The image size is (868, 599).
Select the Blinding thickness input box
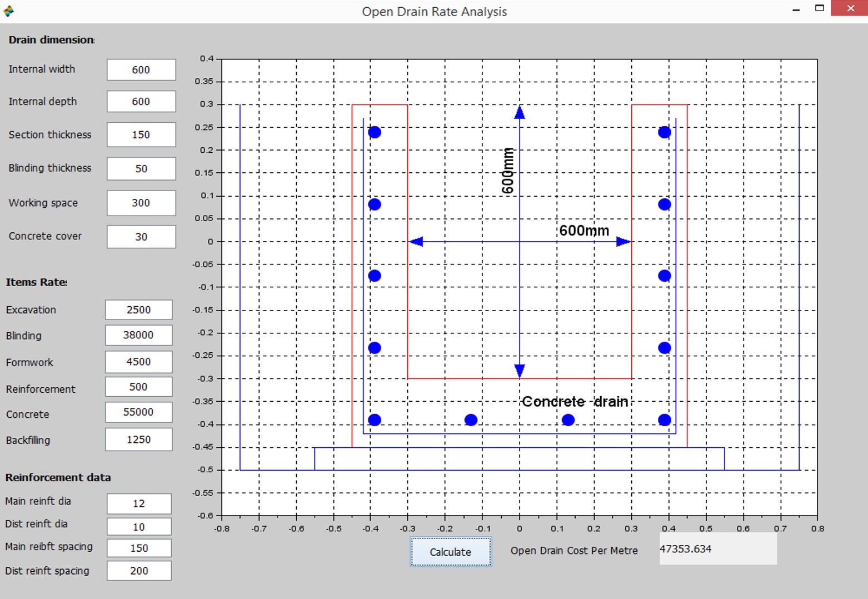coord(141,168)
